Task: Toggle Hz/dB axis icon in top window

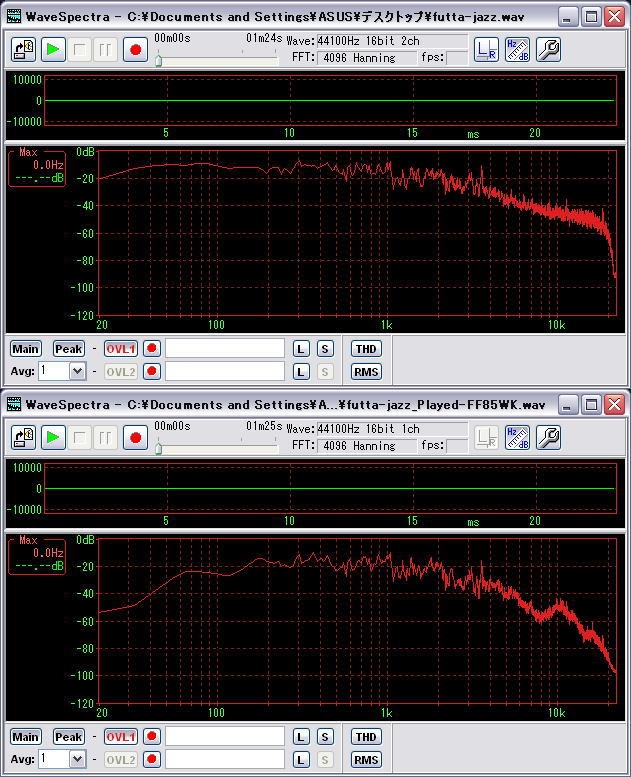Action: click(517, 49)
